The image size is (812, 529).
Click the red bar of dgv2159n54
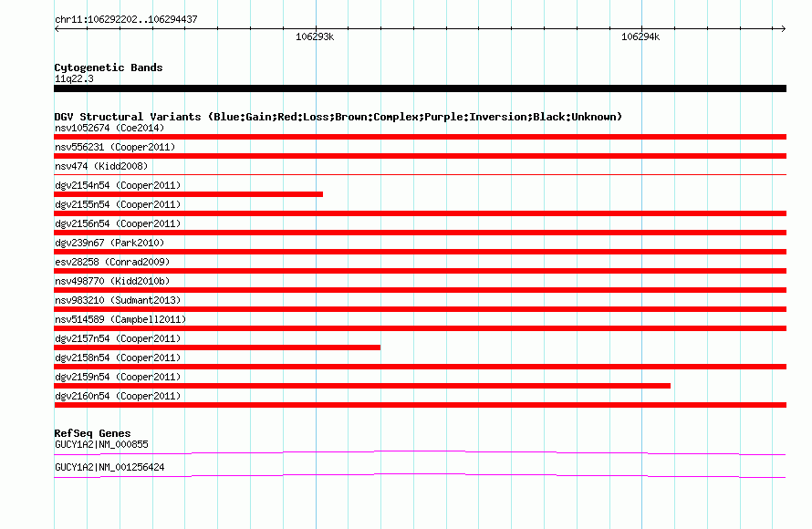[362, 386]
